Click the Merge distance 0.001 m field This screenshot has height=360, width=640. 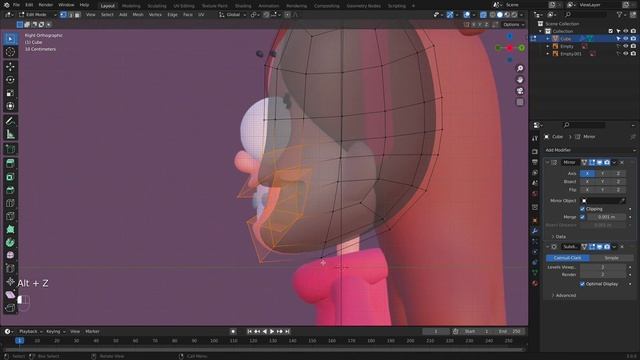606,217
